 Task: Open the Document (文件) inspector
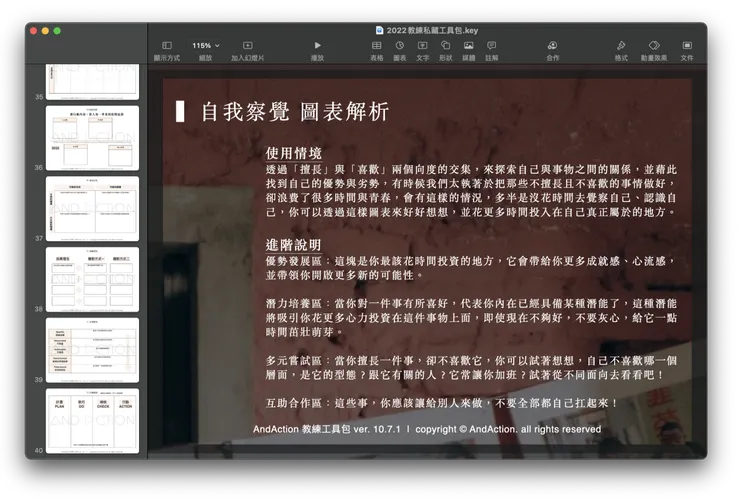tap(687, 46)
